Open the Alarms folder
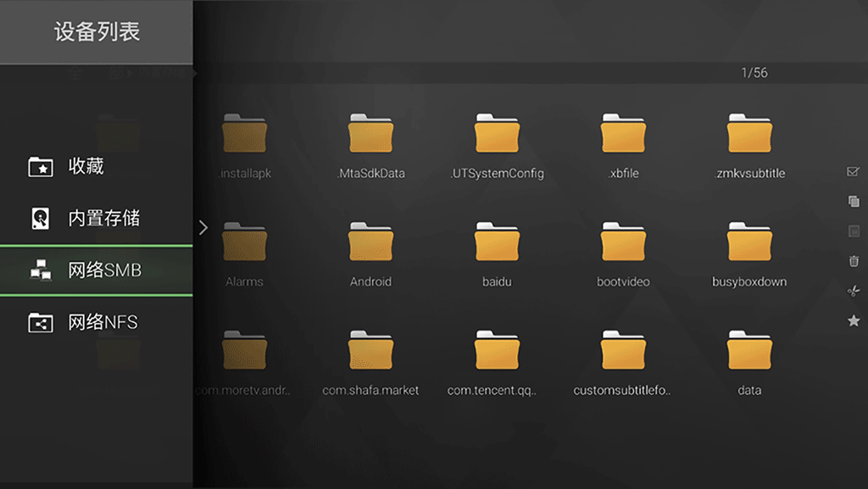Viewport: 868px width, 489px height. (x=245, y=254)
